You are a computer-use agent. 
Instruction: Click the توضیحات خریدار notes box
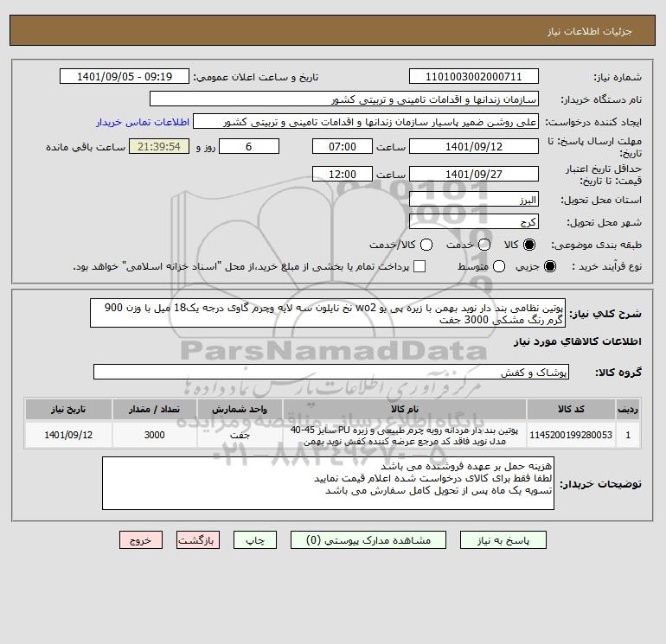coord(328,483)
